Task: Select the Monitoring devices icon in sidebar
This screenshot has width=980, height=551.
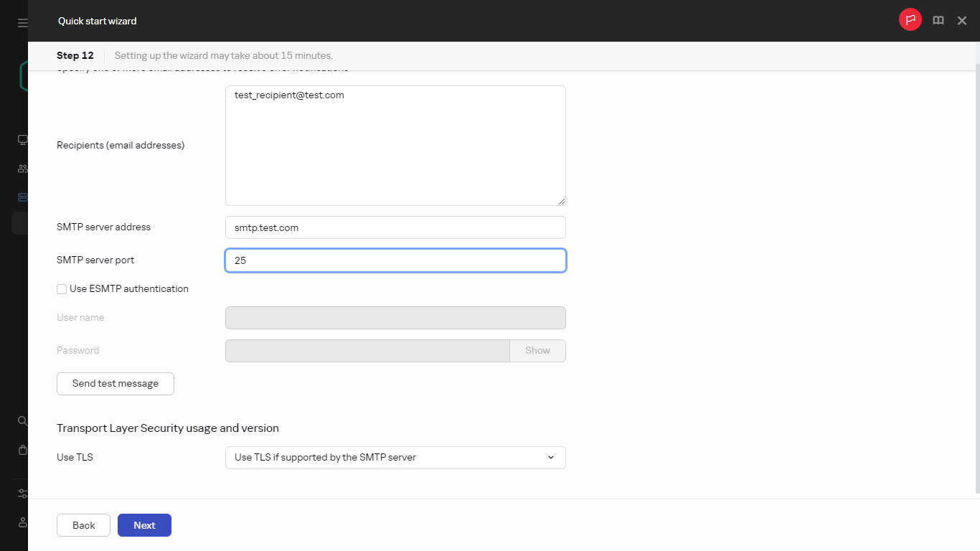Action: click(22, 139)
